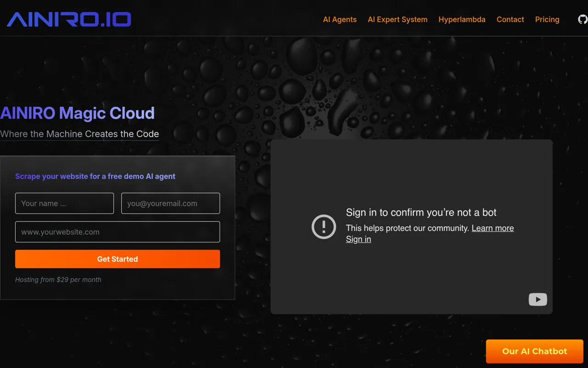Screen dimensions: 588x368
Task: Open the AI Expert System page
Action: pyautogui.click(x=398, y=19)
